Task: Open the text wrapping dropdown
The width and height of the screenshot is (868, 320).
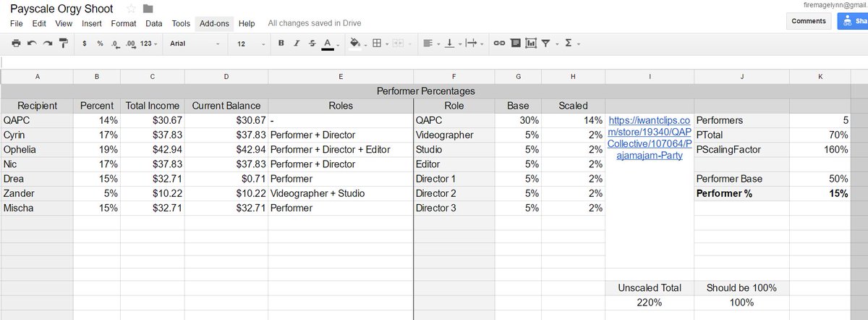Action: click(x=474, y=43)
